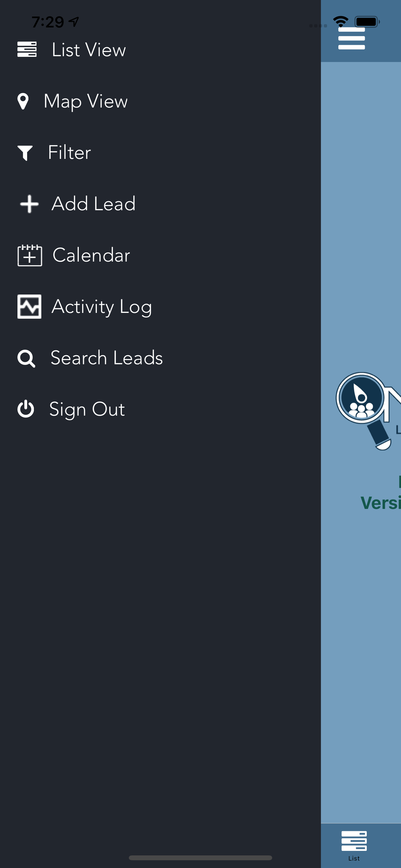Open the List View menu item
Viewport: 401px width, 868px height.
(89, 50)
